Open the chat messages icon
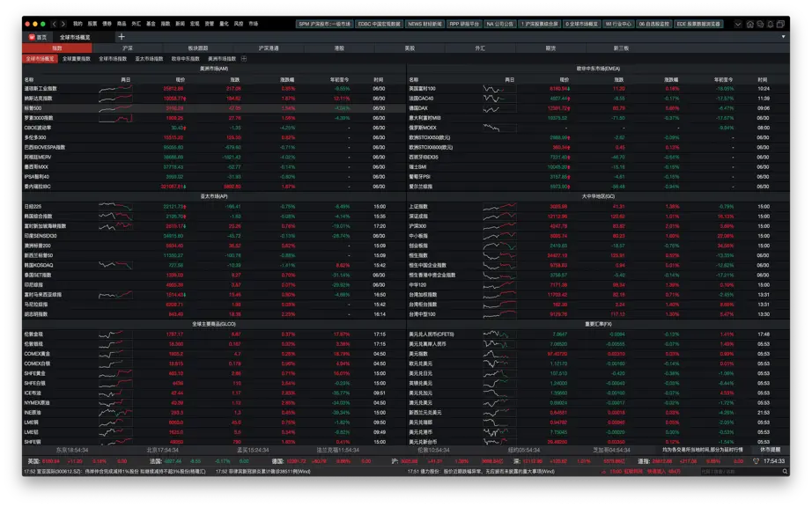This screenshot has height=507, width=812. coord(760,25)
